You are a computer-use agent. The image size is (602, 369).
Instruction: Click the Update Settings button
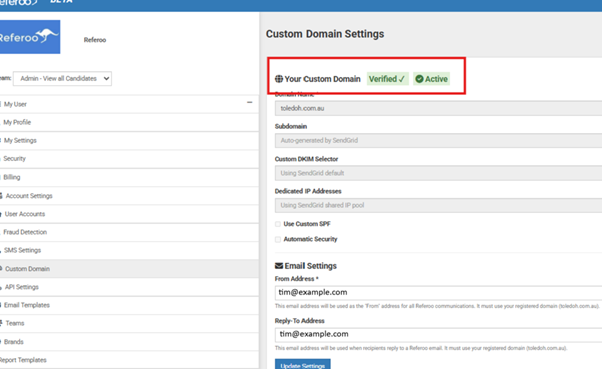(303, 364)
